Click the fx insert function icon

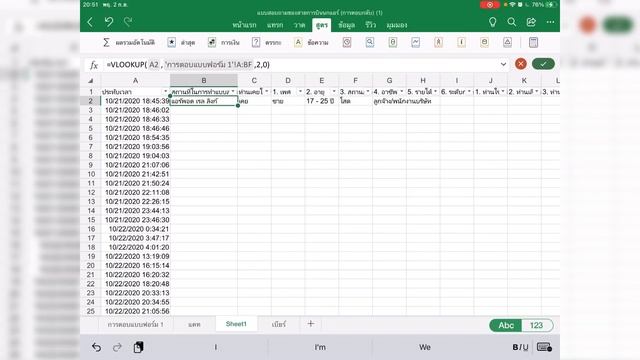[94, 65]
